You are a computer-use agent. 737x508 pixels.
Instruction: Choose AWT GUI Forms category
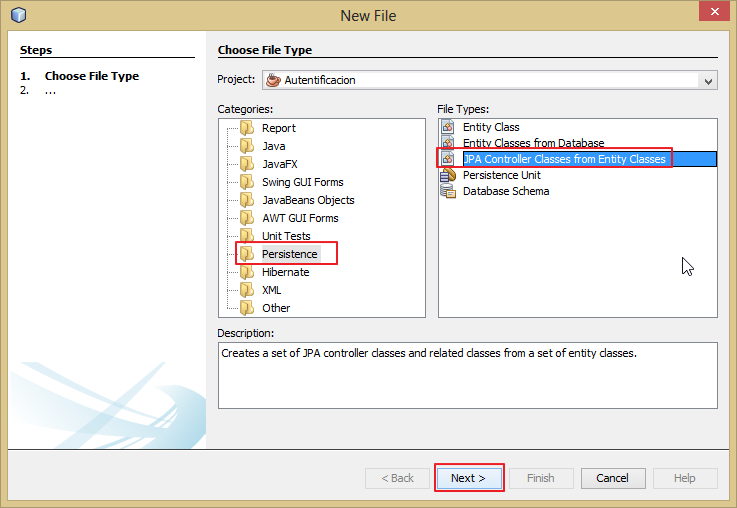click(300, 218)
